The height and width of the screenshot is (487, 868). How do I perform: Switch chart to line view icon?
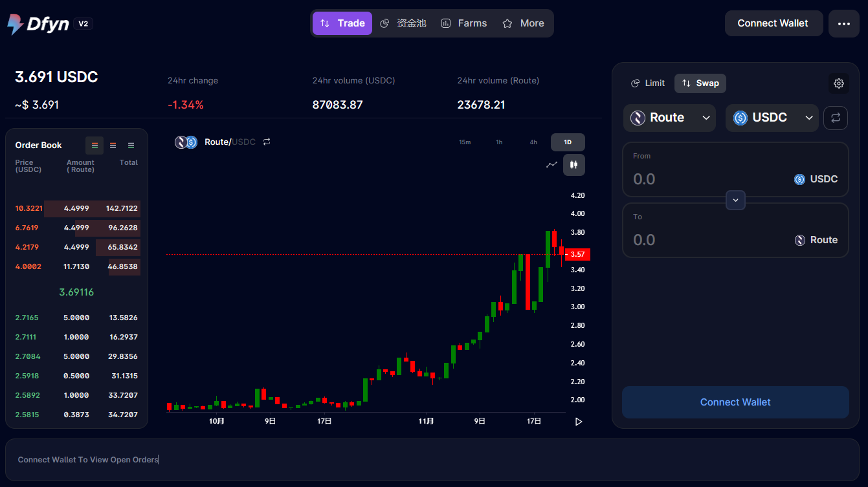[x=551, y=165]
